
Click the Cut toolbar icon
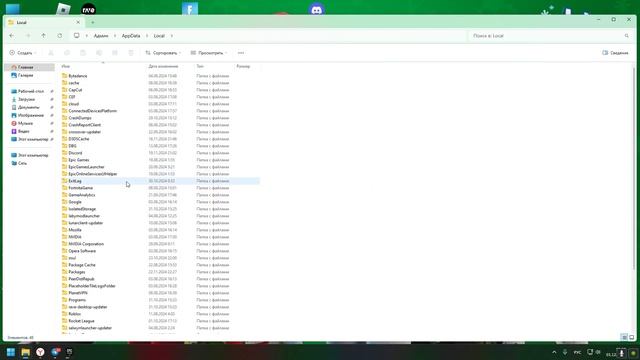51,53
